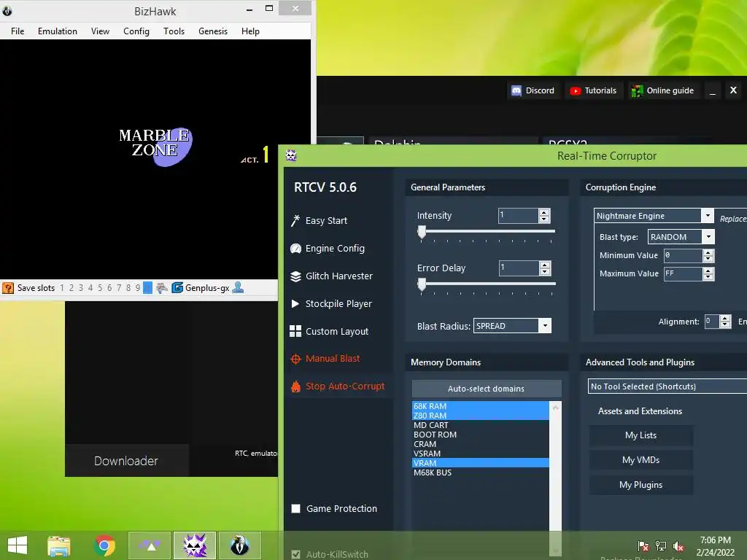Open BizHawk File menu

pos(18,31)
